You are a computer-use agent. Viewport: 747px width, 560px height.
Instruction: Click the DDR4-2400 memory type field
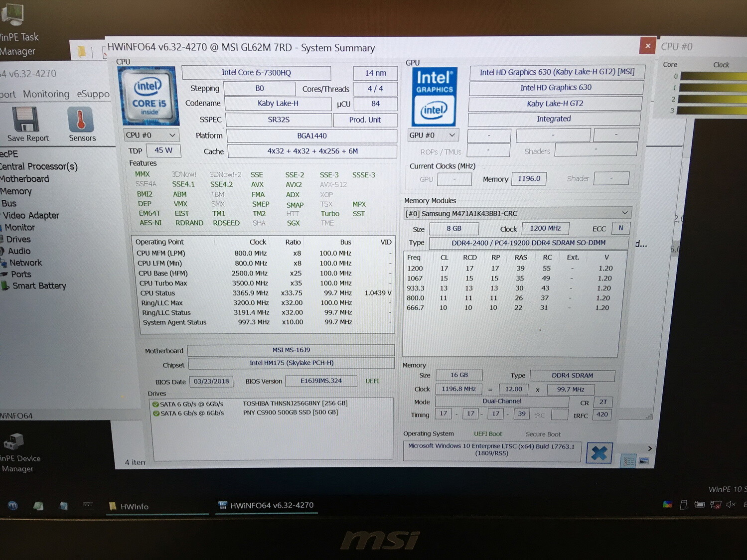pyautogui.click(x=529, y=243)
